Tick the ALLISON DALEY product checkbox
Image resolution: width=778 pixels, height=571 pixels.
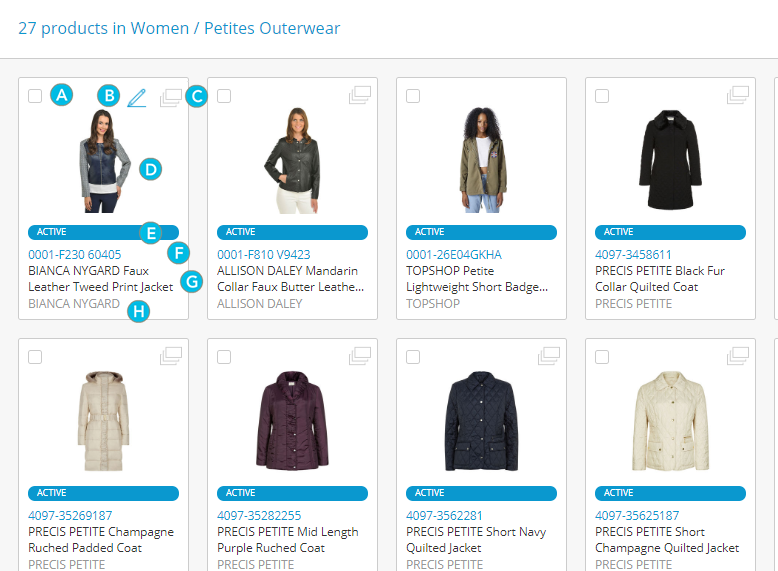224,96
